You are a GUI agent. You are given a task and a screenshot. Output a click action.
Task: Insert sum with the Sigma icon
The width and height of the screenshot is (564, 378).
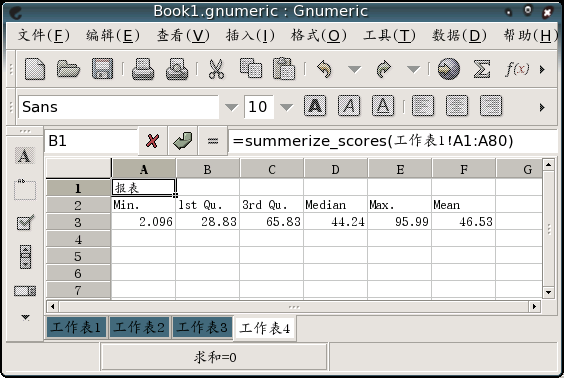pos(482,69)
